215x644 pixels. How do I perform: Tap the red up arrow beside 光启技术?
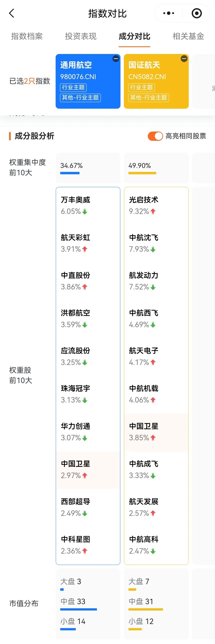coord(153,212)
